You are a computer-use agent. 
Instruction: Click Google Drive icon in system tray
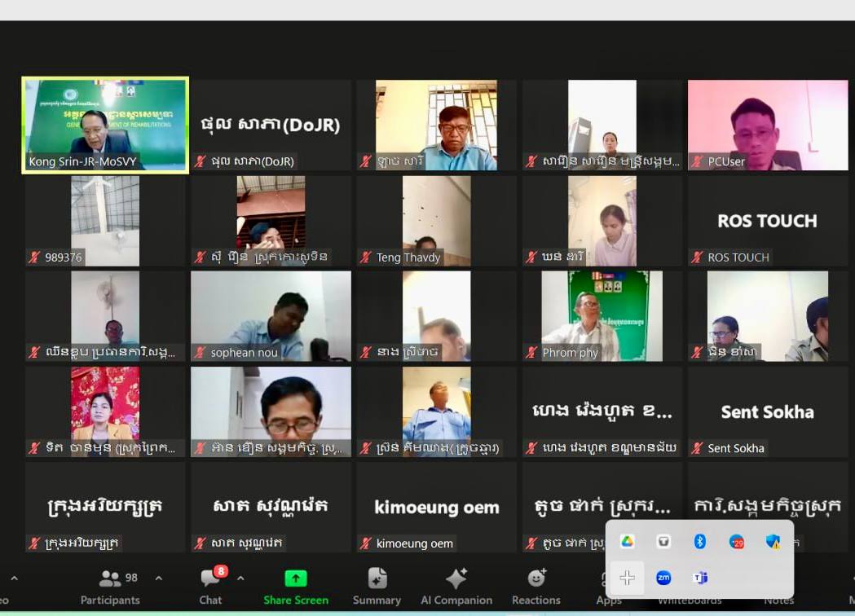pos(627,542)
